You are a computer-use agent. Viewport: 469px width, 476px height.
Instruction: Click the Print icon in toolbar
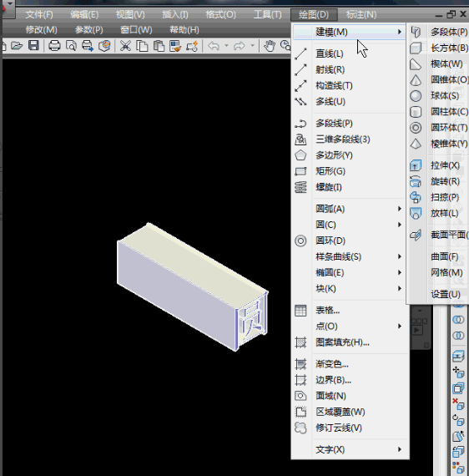54,46
